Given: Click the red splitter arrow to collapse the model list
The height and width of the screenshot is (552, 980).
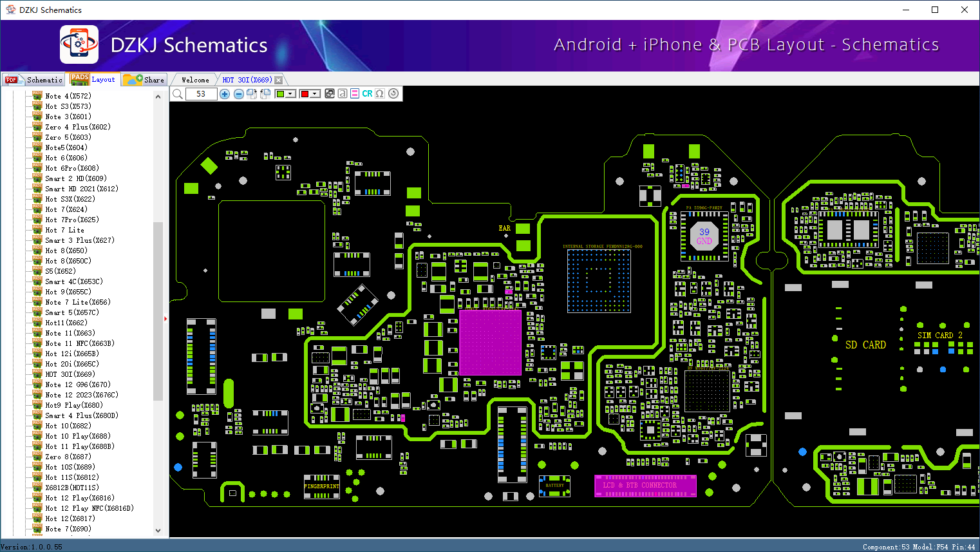Looking at the screenshot, I should 165,318.
